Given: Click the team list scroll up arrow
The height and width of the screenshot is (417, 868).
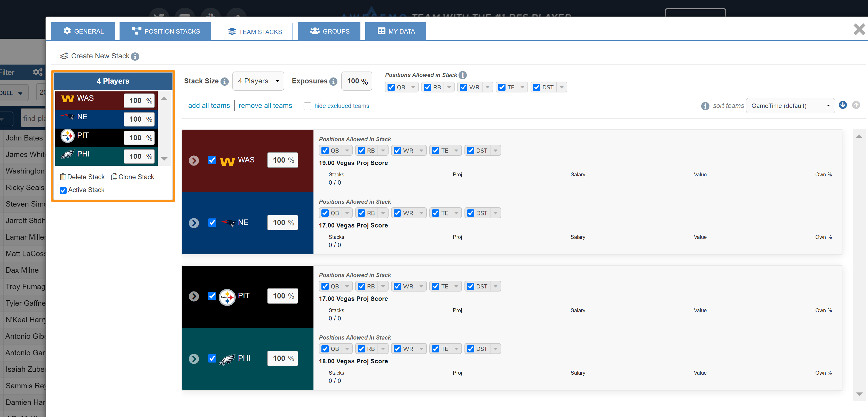Looking at the screenshot, I should pos(859,137).
